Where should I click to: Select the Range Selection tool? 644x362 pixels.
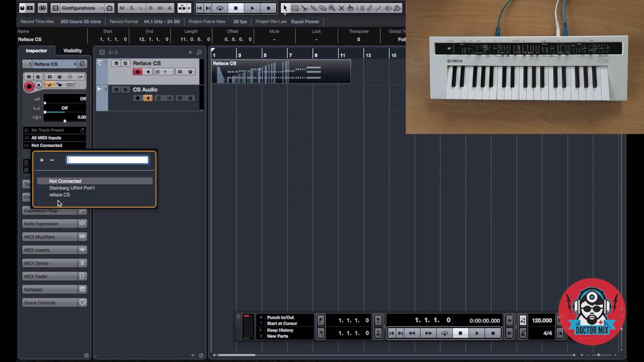[x=295, y=8]
